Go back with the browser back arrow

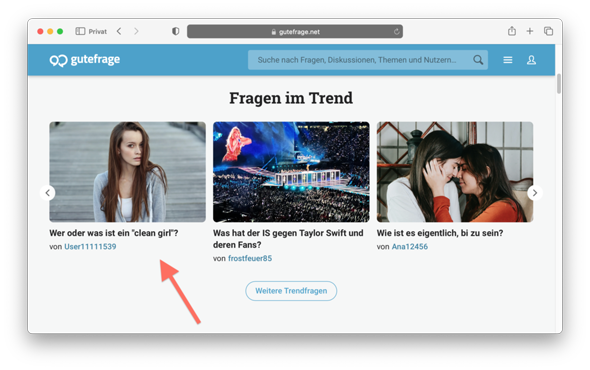coord(119,31)
